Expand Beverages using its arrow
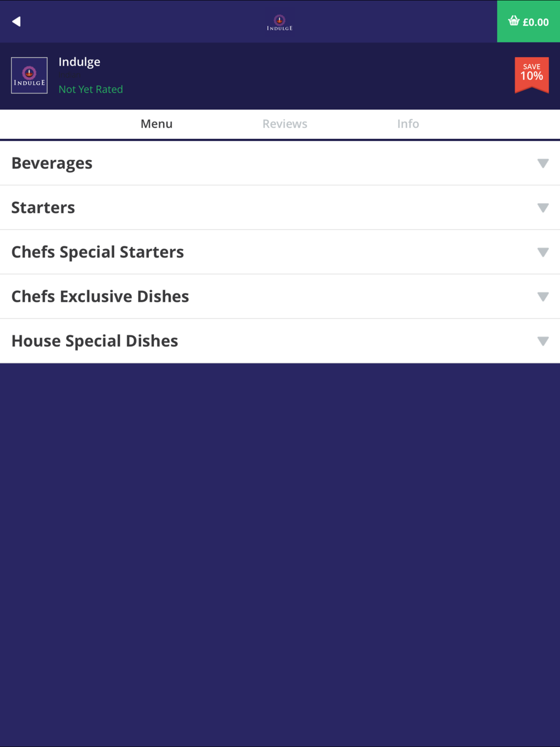 (543, 163)
